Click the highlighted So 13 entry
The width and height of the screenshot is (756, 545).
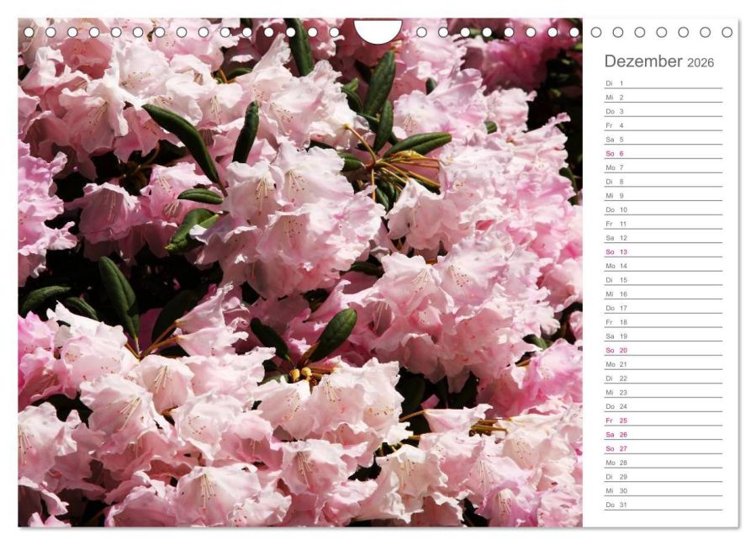click(x=663, y=252)
